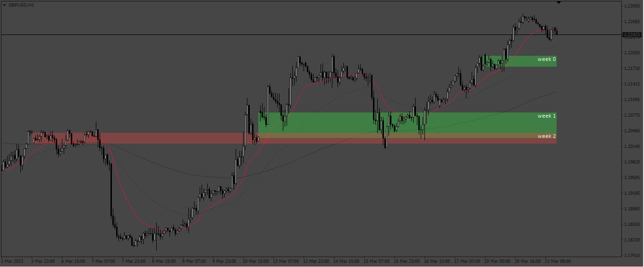This screenshot has height=267, width=644.
Task: Click price axis value 1.19185
Action: tap(632, 193)
